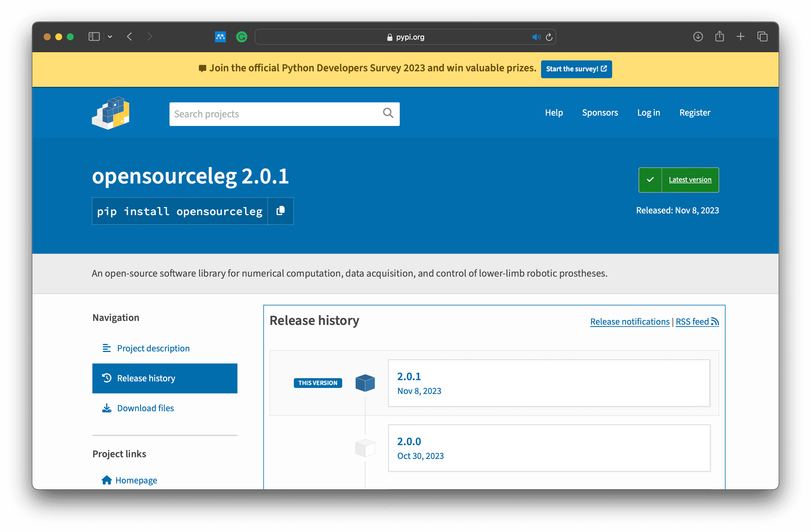
Task: Click the THIS VERSION badge
Action: click(318, 383)
